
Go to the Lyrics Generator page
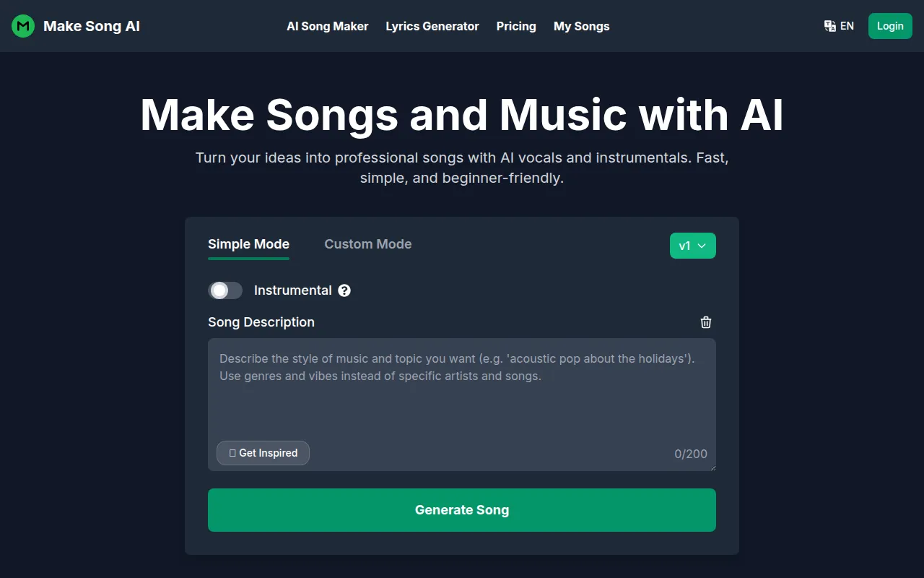pos(432,26)
